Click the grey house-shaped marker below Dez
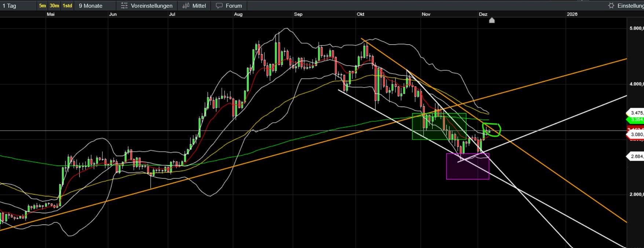 point(492,20)
